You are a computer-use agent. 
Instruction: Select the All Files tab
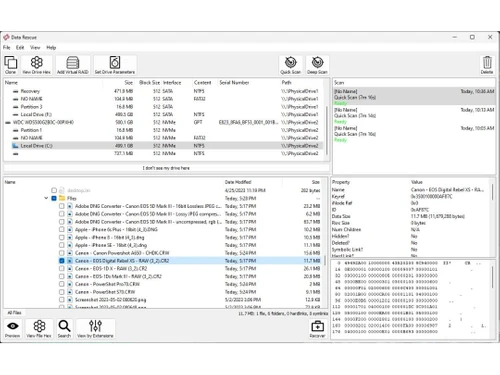tap(14, 313)
